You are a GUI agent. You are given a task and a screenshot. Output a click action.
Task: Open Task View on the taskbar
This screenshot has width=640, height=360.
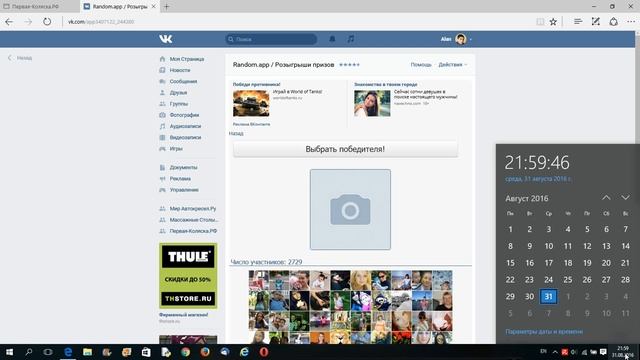[48, 352]
